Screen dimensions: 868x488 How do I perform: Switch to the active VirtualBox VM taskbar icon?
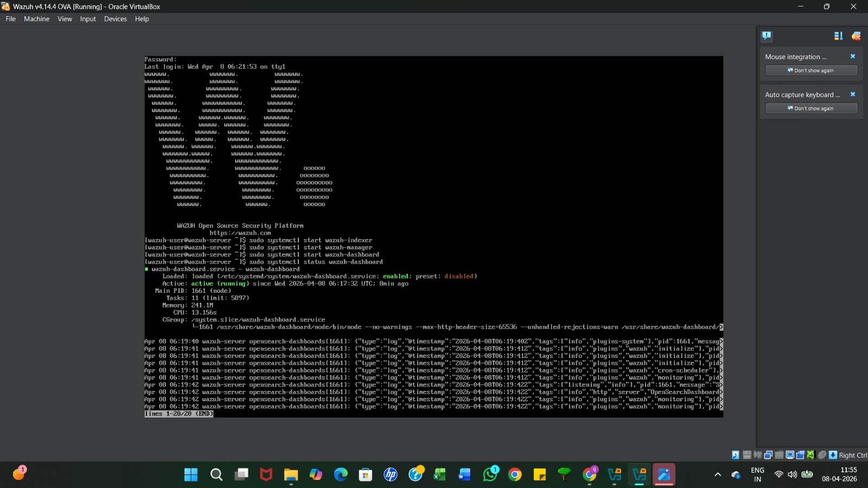click(x=640, y=475)
